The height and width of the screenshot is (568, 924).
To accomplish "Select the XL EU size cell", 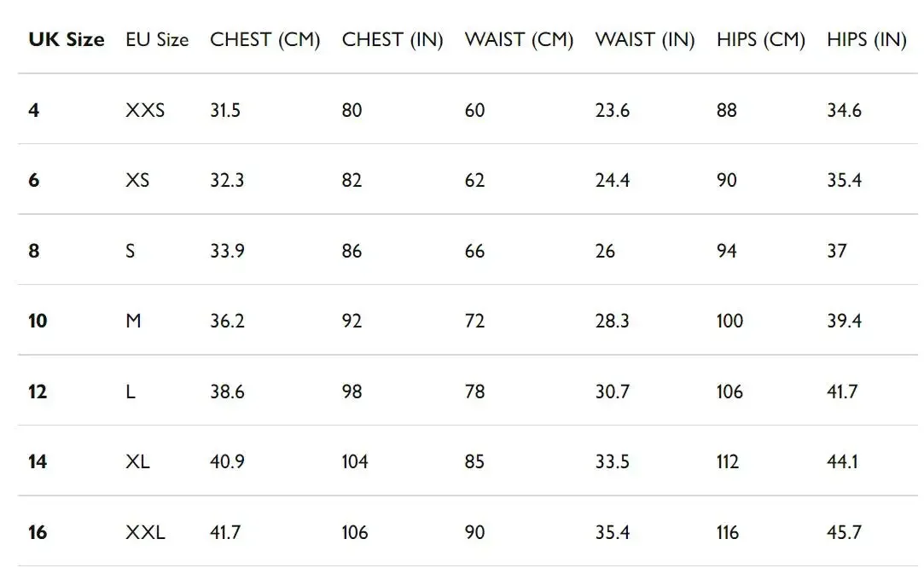I will (x=137, y=462).
